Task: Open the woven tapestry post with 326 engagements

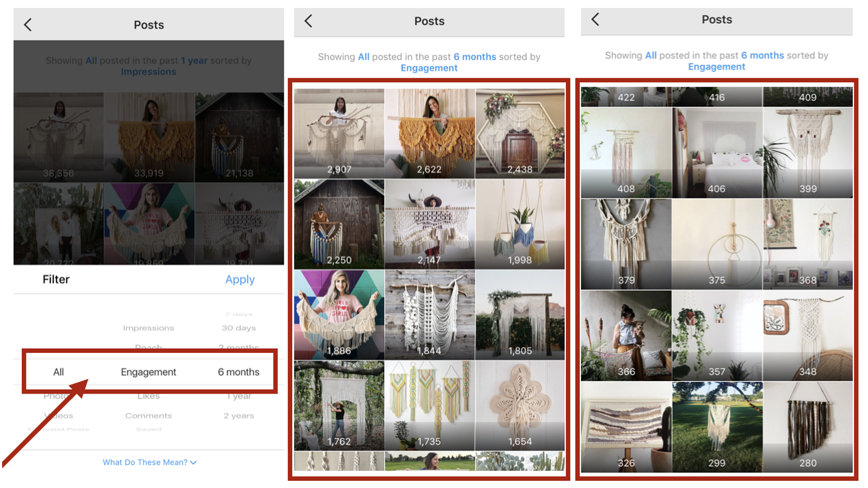Action: 626,427
